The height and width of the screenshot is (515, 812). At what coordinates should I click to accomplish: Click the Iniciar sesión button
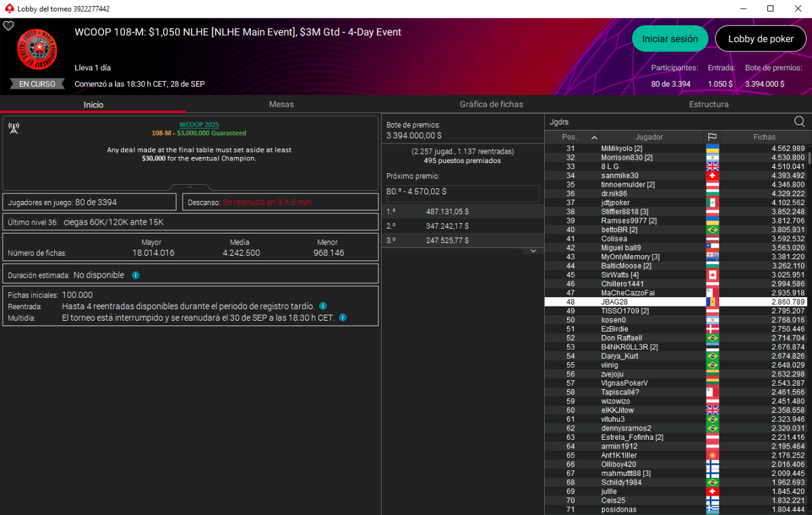tap(670, 39)
